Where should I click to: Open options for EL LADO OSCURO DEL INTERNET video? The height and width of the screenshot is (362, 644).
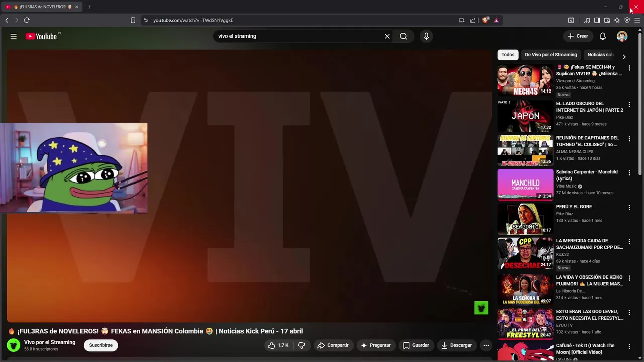tap(629, 104)
